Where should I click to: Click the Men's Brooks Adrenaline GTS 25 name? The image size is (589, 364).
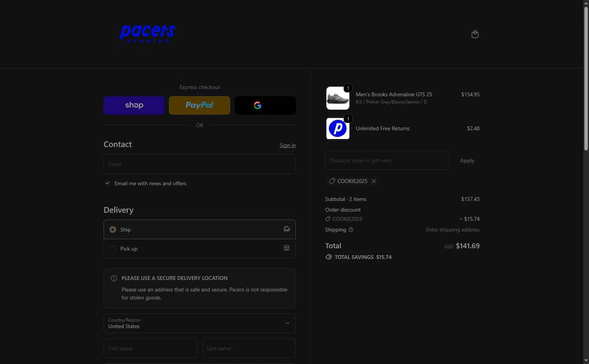(394, 94)
